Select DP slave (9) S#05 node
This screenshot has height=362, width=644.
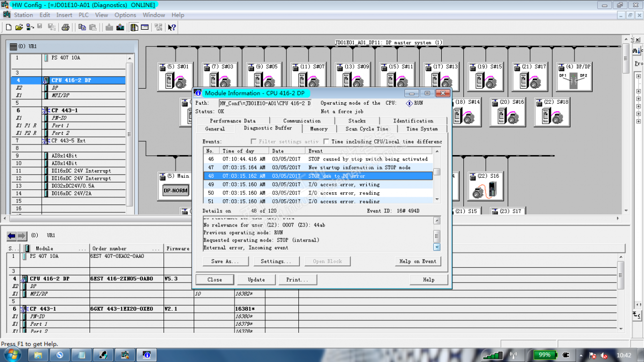tap(264, 77)
